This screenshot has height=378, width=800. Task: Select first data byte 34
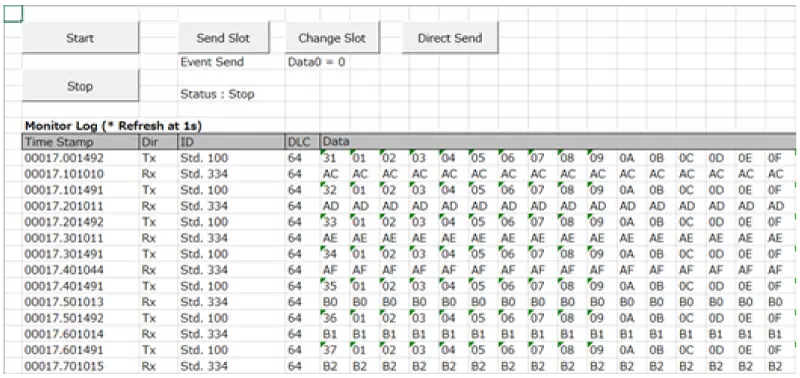coord(334,254)
